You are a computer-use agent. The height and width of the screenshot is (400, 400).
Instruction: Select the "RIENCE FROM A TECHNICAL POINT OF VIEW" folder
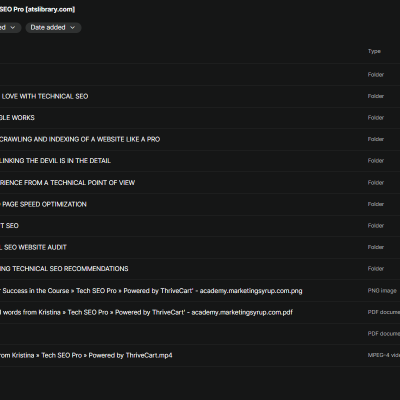point(200,183)
